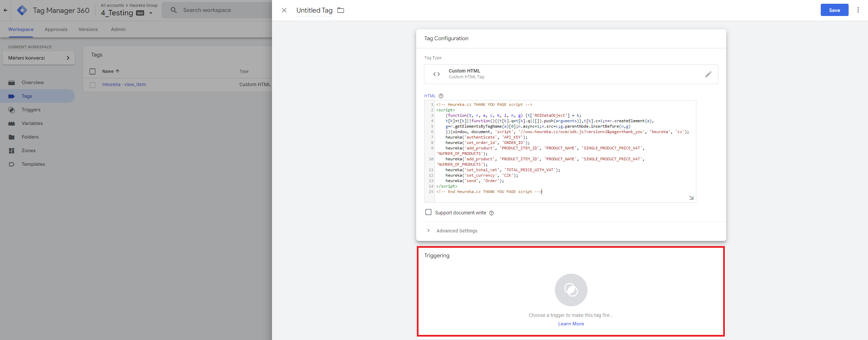Click the Triggering heading
This screenshot has height=340, width=868.
point(437,256)
